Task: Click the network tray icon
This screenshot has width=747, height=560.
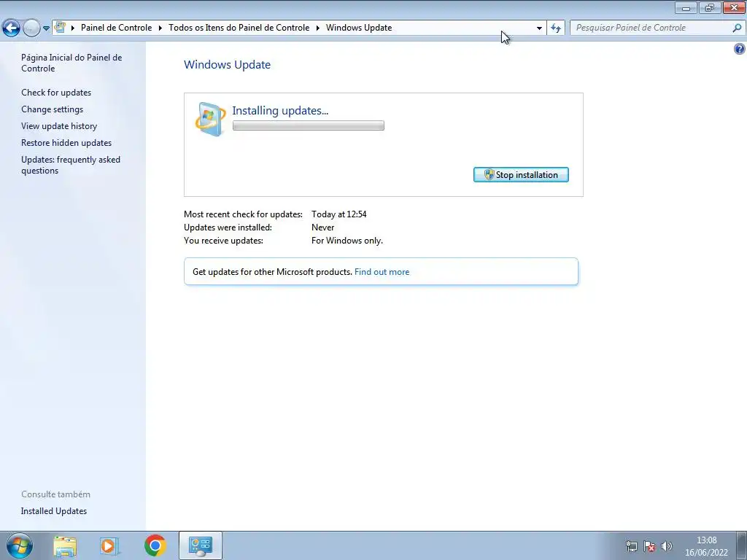Action: click(x=631, y=546)
